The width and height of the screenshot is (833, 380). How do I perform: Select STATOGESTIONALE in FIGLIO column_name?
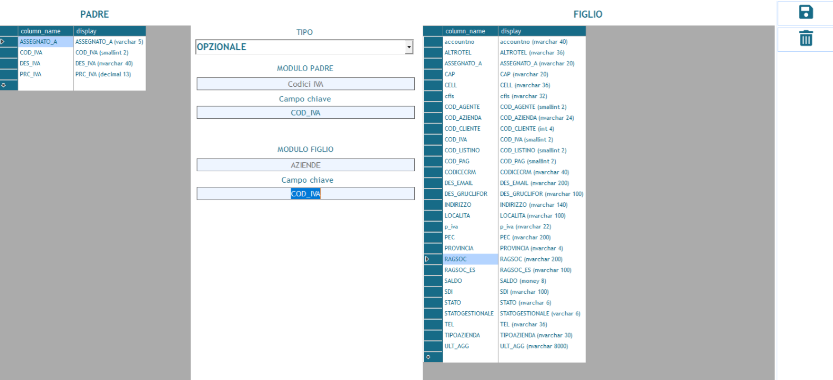pyautogui.click(x=471, y=314)
